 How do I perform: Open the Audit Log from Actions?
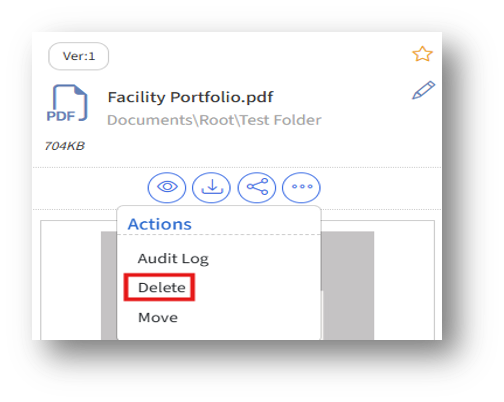pos(173,259)
